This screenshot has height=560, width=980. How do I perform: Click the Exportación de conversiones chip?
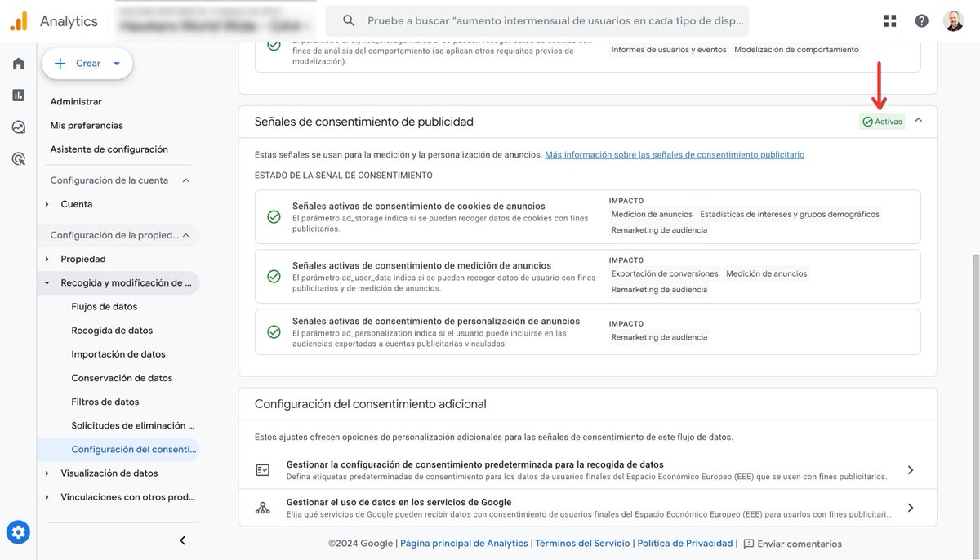coord(665,274)
